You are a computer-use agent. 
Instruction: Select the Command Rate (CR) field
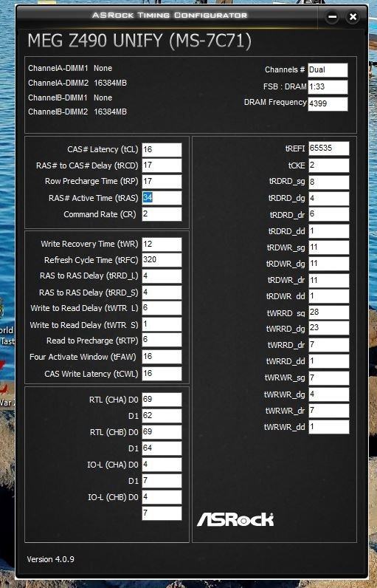click(x=162, y=214)
